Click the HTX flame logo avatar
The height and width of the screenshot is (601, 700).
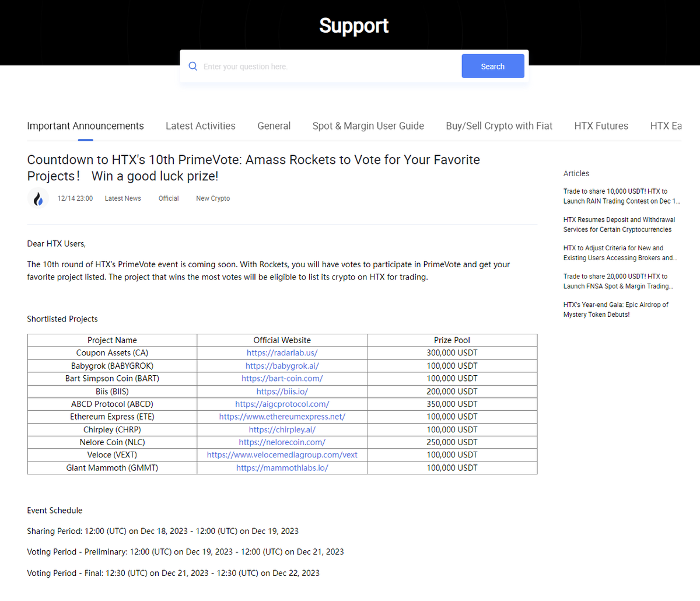tap(38, 198)
